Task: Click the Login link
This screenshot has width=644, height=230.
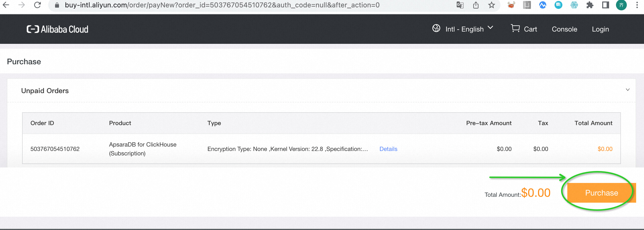Action: [600, 29]
